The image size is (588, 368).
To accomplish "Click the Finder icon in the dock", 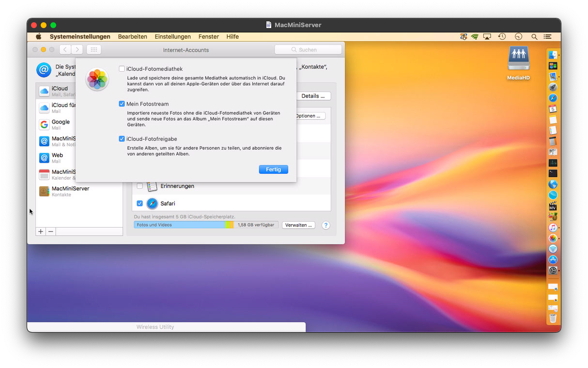I will click(553, 55).
